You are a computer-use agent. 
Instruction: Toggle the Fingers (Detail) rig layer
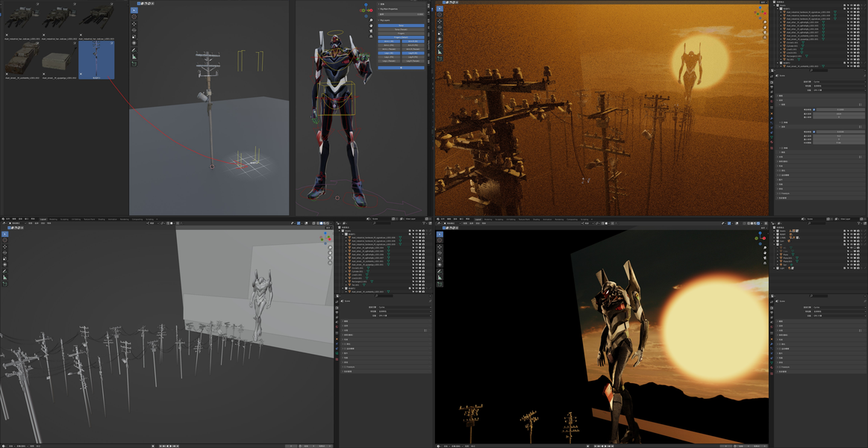[x=402, y=37]
